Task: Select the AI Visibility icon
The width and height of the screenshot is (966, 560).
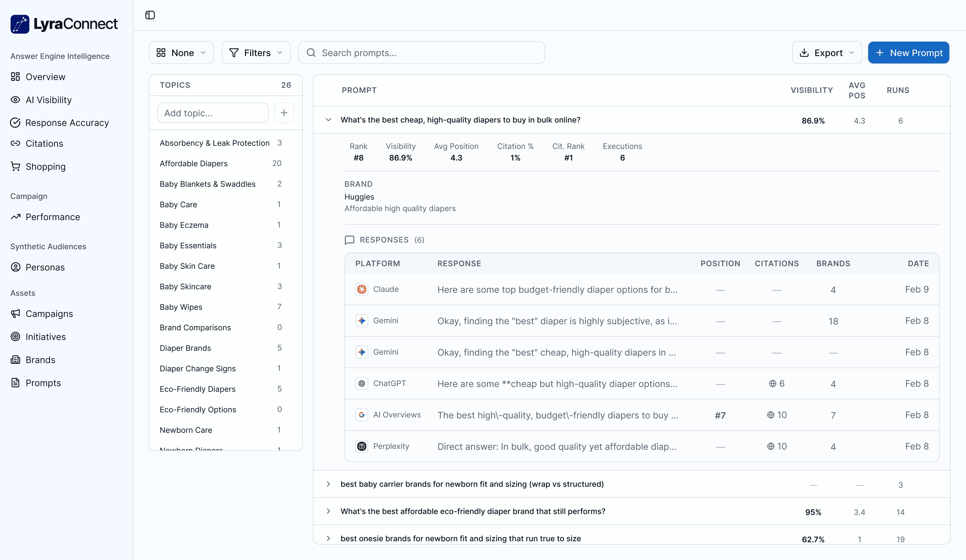Action: (15, 100)
